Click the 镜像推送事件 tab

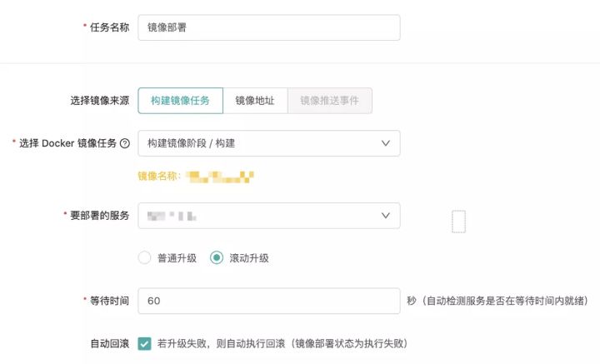[329, 100]
